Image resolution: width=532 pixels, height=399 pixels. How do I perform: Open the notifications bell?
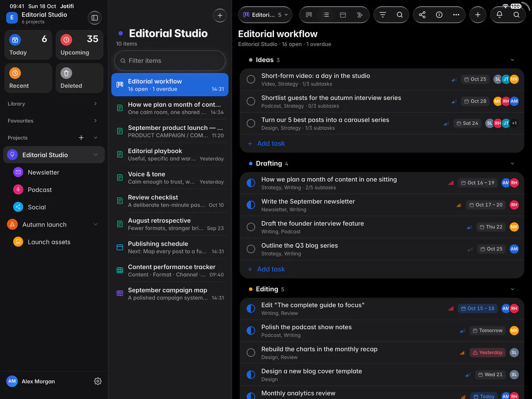tap(499, 15)
